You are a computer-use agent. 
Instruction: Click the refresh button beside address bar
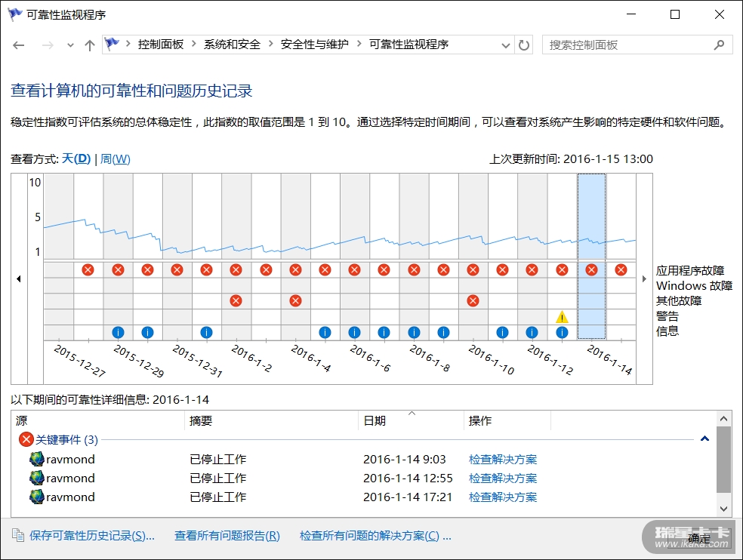tap(524, 45)
